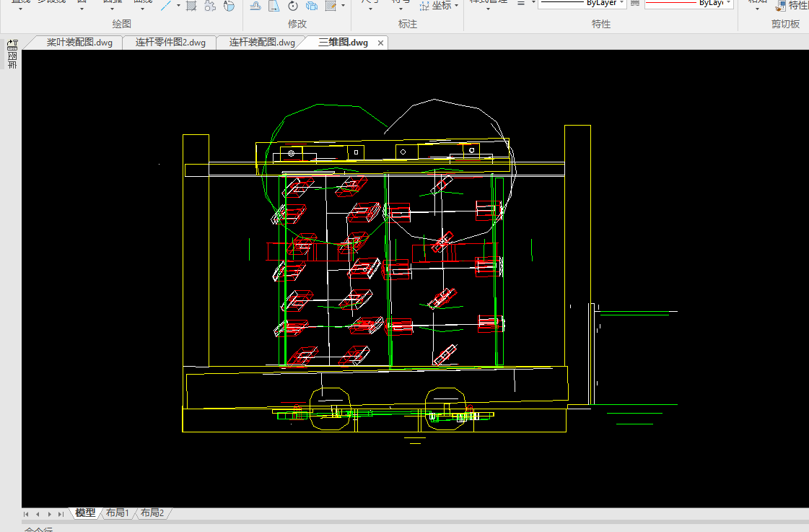Select the blue construction line tool
The width and height of the screenshot is (809, 532).
[x=166, y=5]
